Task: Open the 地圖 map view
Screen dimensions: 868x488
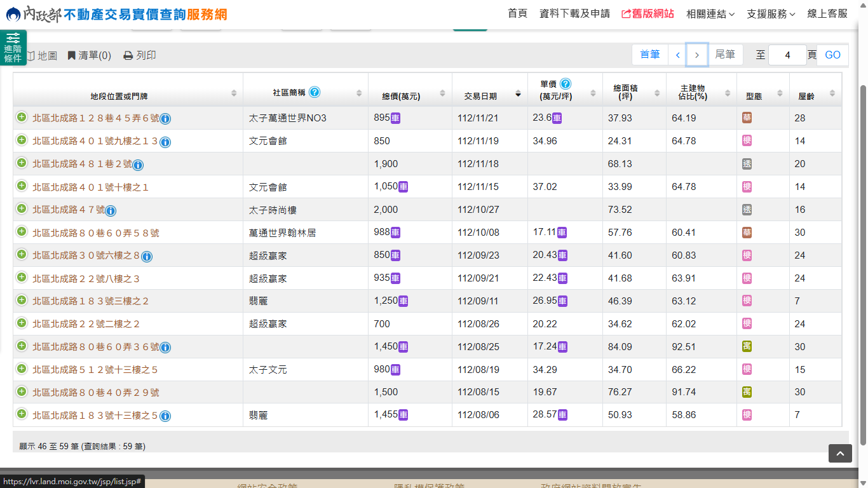Action: click(42, 55)
